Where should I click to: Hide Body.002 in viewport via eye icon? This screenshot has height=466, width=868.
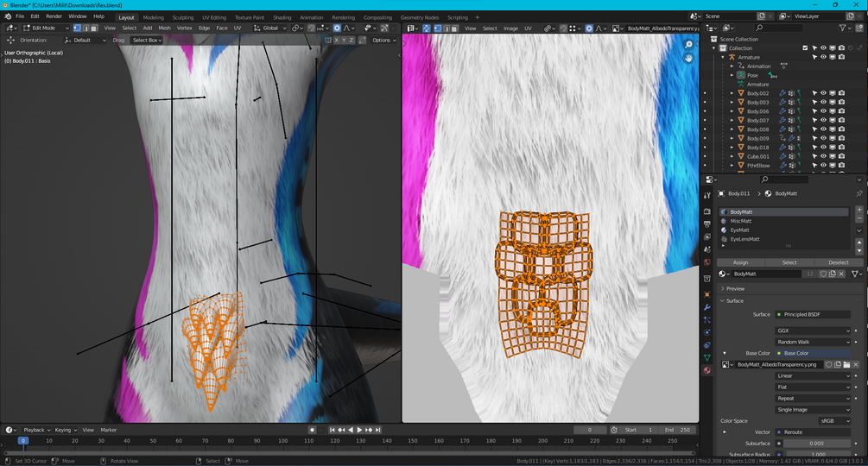823,93
